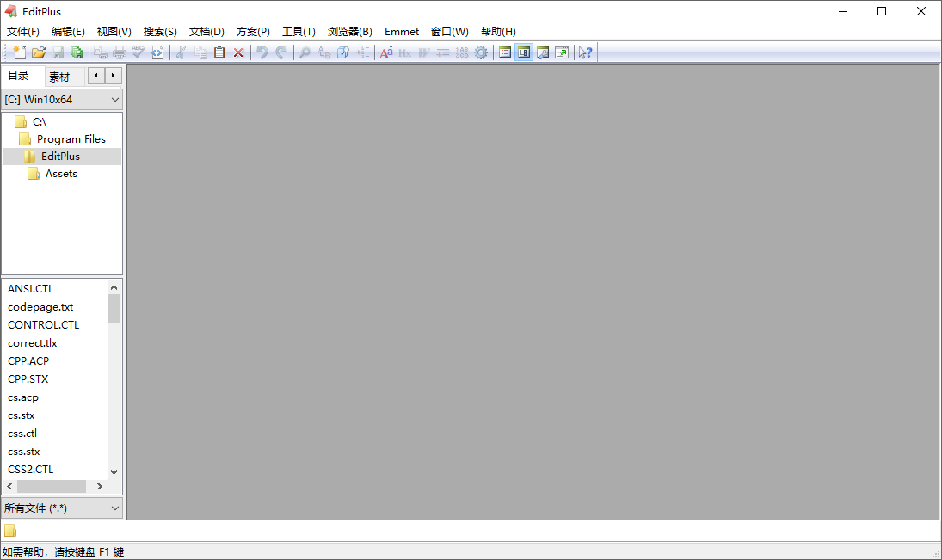Toggle the directory window panel button
942x560 pixels.
(524, 52)
